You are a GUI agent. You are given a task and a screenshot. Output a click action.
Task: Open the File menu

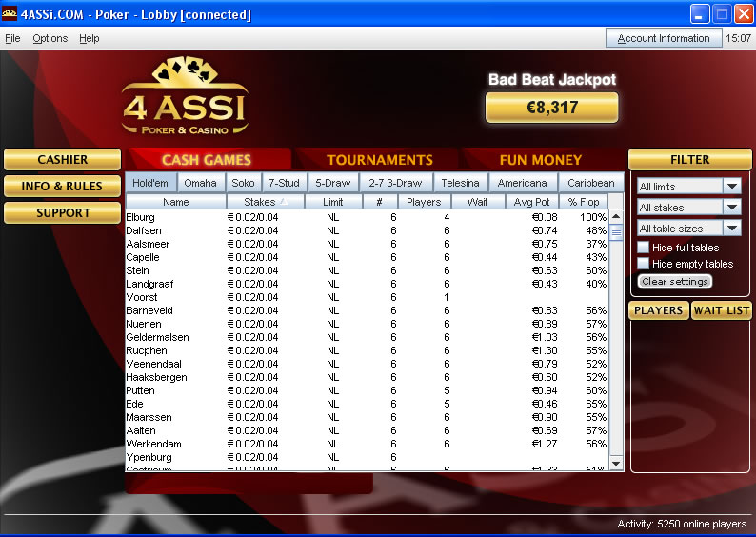tap(12, 38)
